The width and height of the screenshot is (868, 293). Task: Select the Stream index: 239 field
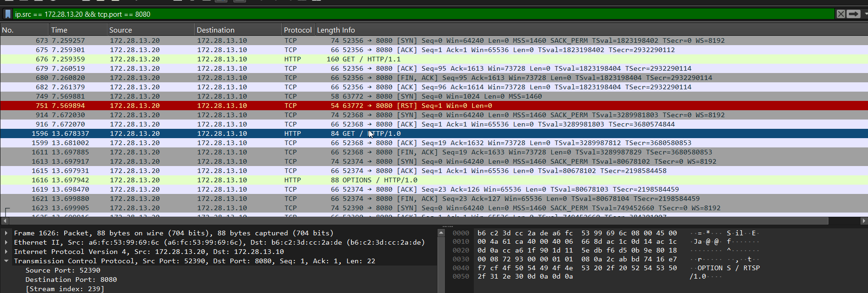65,289
